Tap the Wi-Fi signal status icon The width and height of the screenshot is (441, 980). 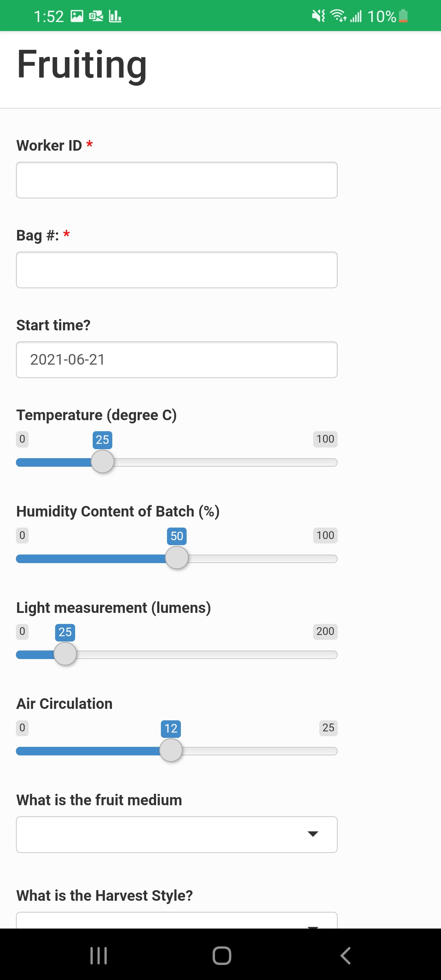point(339,16)
